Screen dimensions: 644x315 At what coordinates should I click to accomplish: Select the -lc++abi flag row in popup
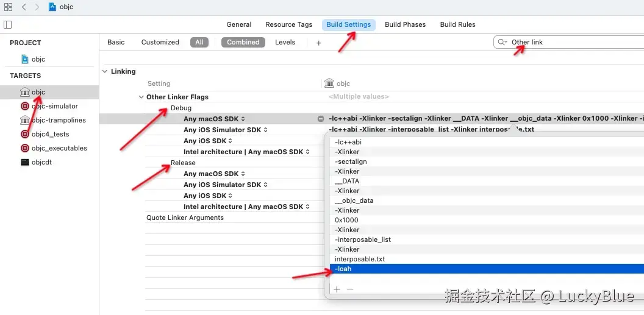[x=487, y=142]
